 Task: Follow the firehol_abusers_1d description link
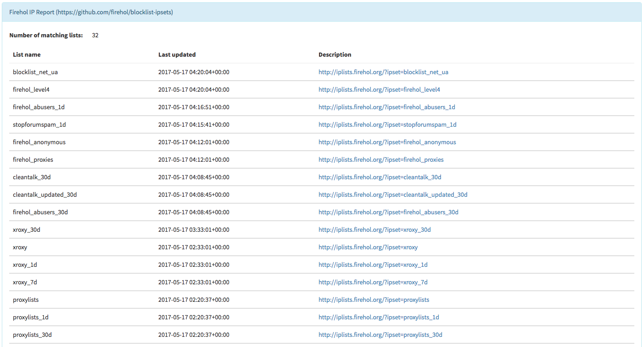(x=387, y=107)
